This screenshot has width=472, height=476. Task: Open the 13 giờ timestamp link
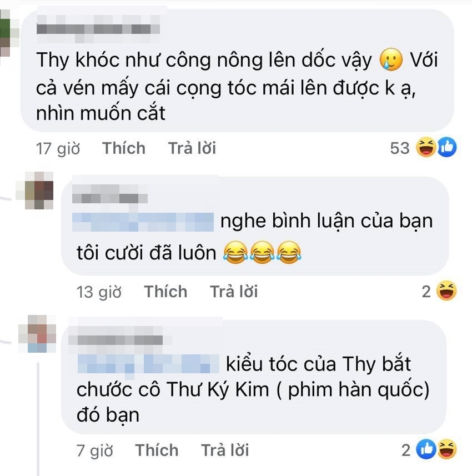99,292
